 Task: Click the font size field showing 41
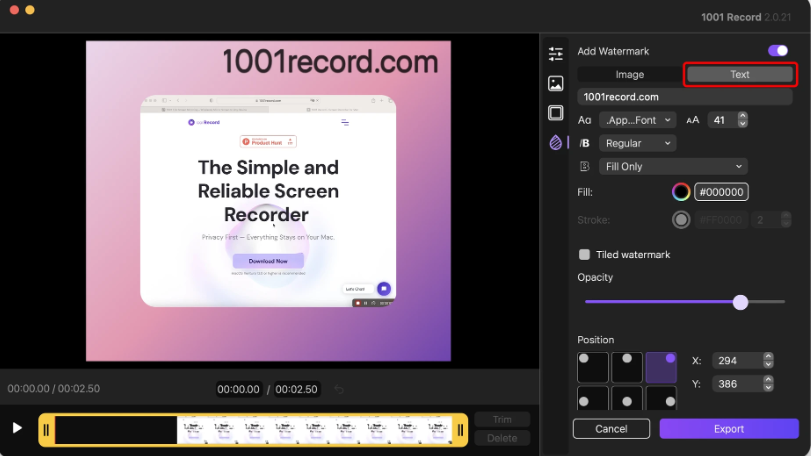722,120
